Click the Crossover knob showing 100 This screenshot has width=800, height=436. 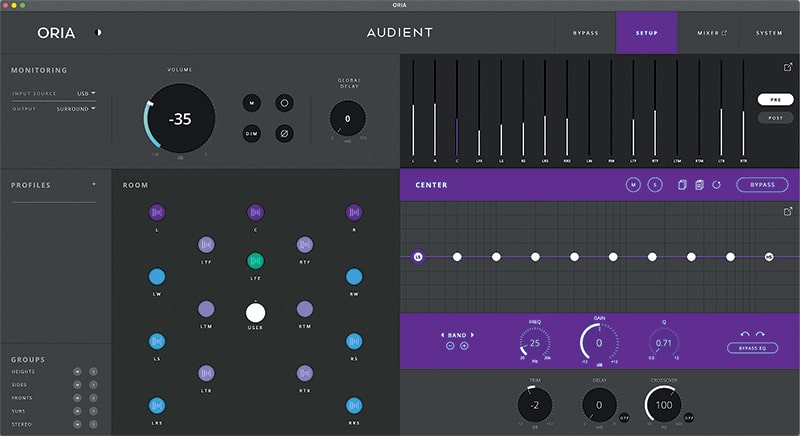click(x=664, y=405)
